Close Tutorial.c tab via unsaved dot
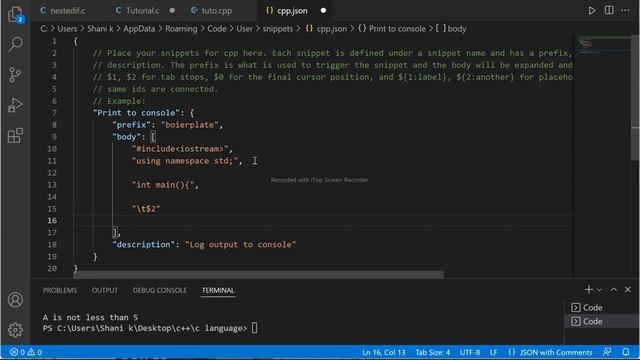Image resolution: width=640 pixels, height=360 pixels. point(172,11)
